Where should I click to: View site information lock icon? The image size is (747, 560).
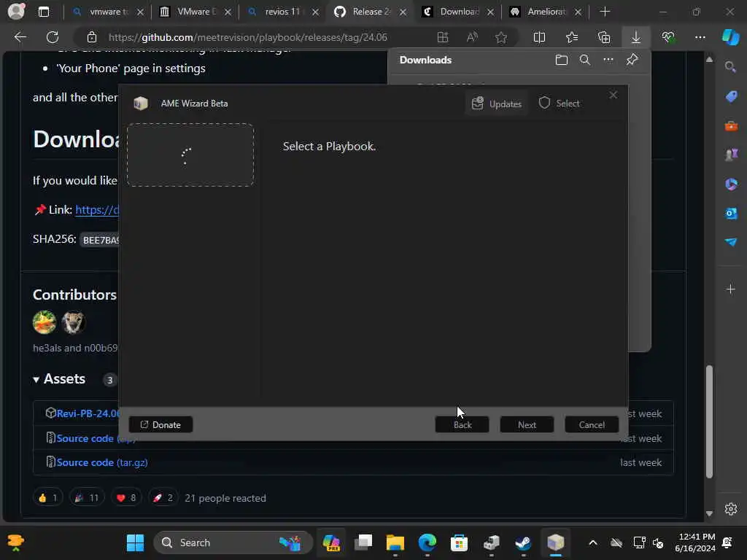tap(92, 37)
